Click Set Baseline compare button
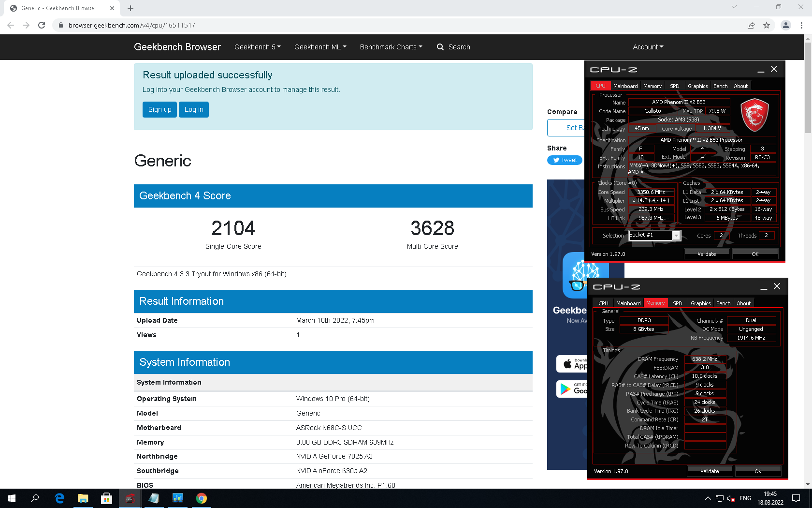The height and width of the screenshot is (508, 812). click(x=566, y=128)
